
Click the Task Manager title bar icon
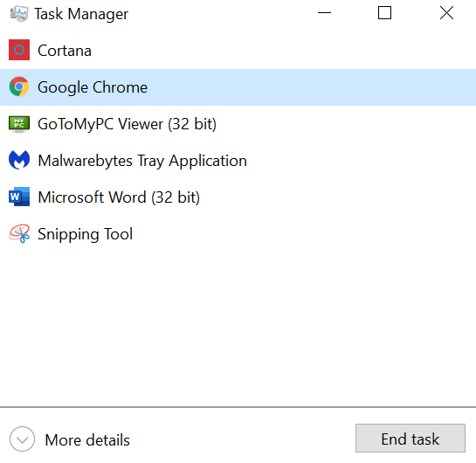[19, 14]
